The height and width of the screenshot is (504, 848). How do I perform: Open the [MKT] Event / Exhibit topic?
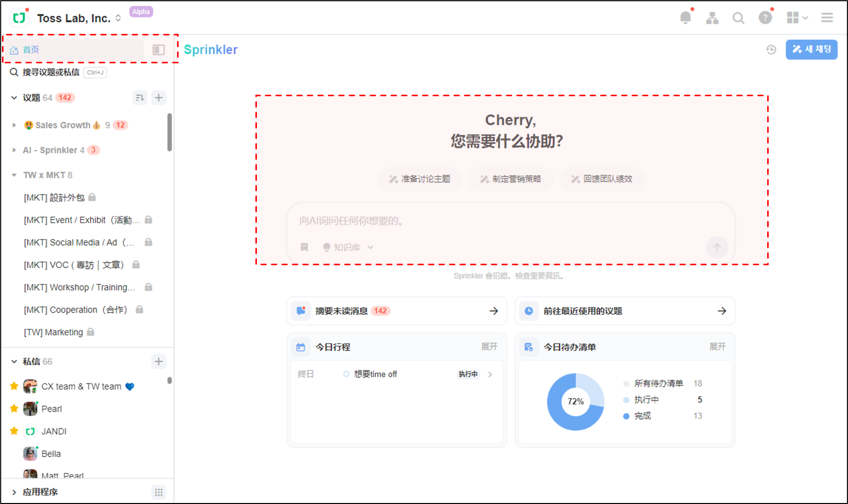[x=88, y=220]
